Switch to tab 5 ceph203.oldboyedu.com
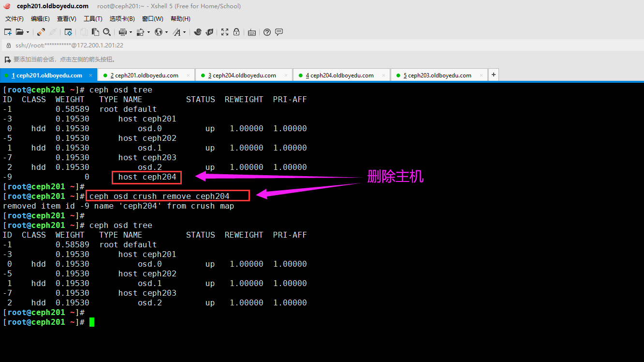 (x=437, y=75)
